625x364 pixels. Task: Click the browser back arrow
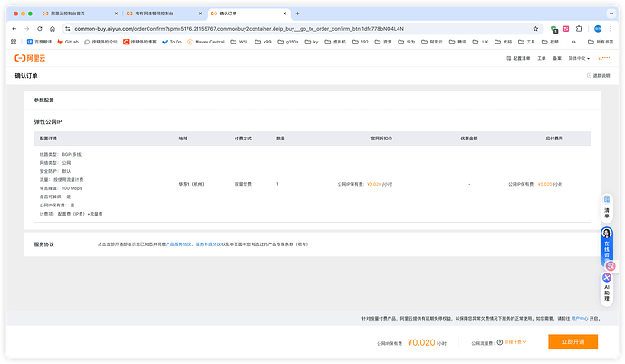(14, 28)
